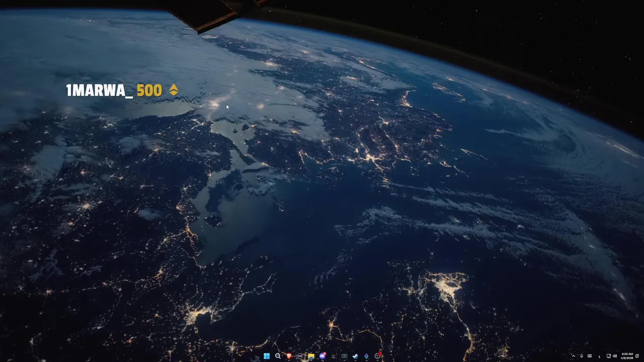
Task: Open network status tray icon
Action: [609, 356]
